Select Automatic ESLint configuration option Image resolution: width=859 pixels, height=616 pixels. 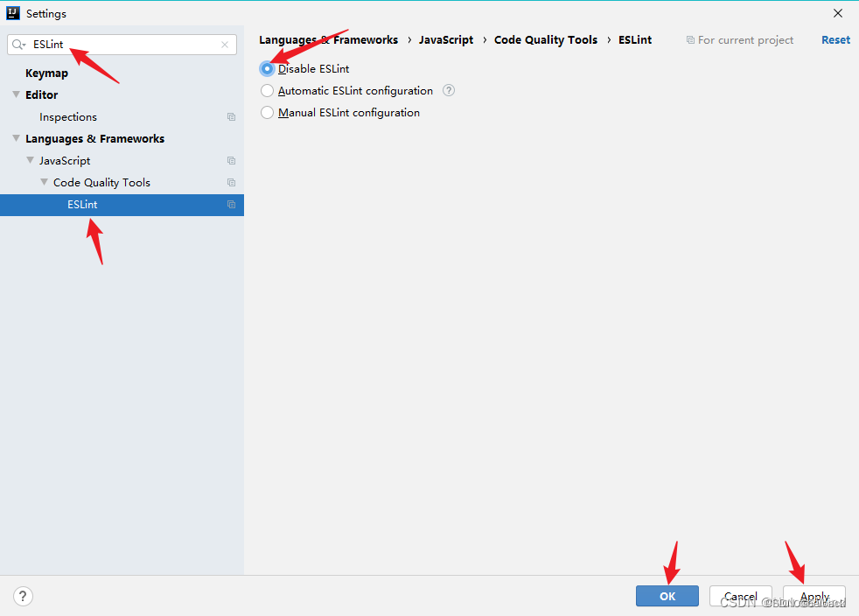[x=267, y=90]
